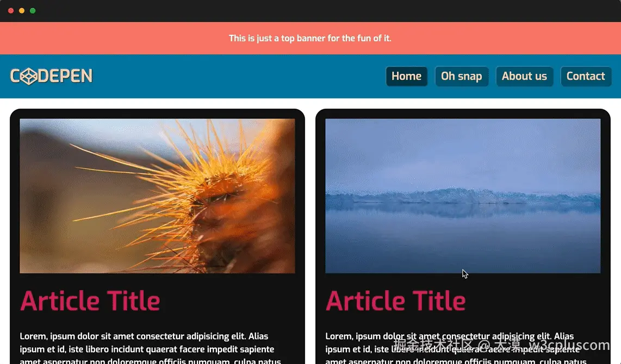
Task: Click the CodePen cube icon in logo
Action: [29, 76]
